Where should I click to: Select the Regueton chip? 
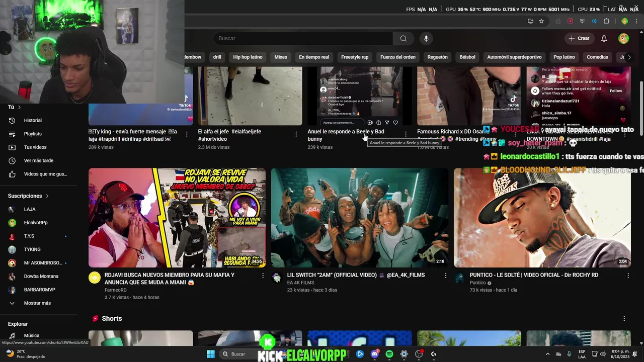tap(437, 57)
